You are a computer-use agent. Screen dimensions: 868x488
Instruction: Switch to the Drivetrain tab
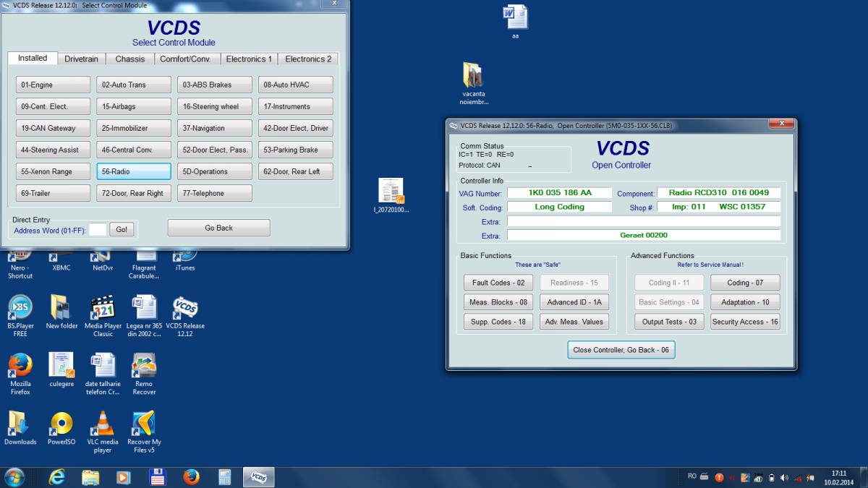click(x=81, y=59)
